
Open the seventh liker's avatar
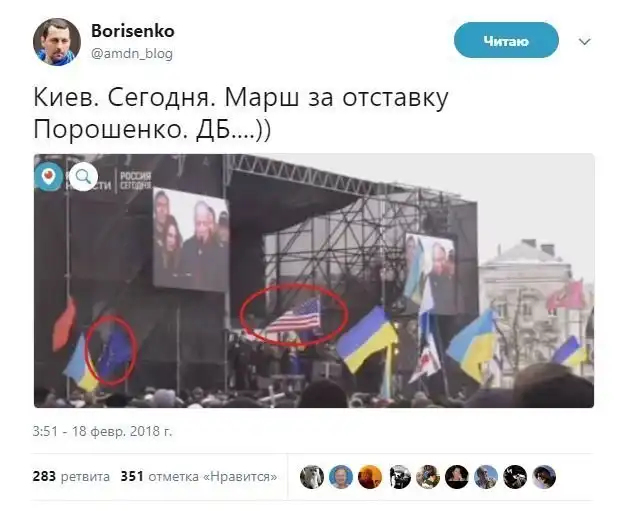486,477
